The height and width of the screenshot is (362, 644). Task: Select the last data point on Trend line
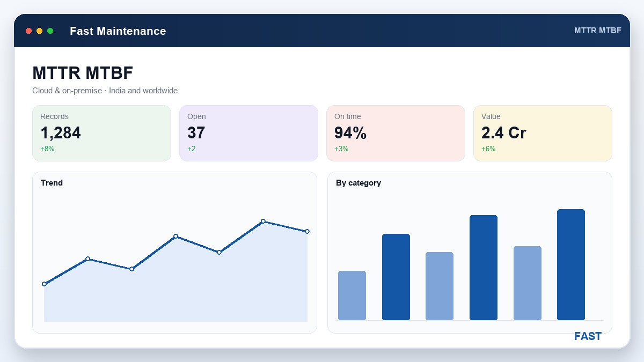(307, 232)
